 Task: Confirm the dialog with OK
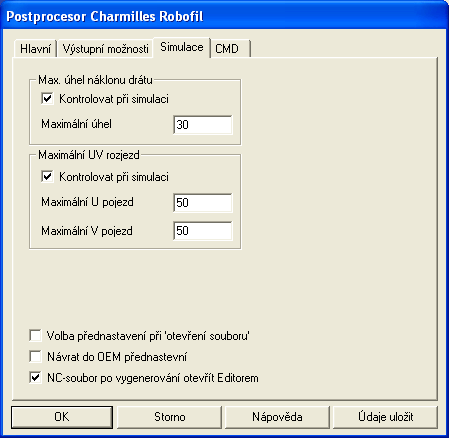pos(62,417)
